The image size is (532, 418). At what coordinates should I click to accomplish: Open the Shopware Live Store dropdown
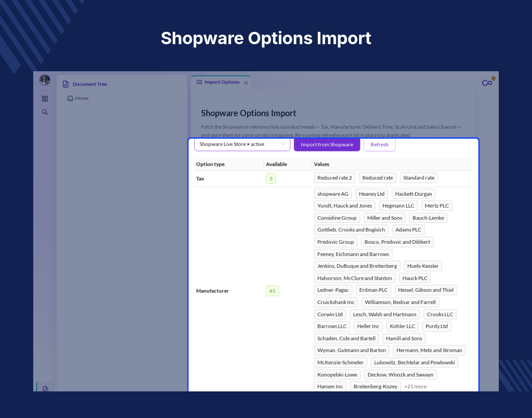point(242,144)
